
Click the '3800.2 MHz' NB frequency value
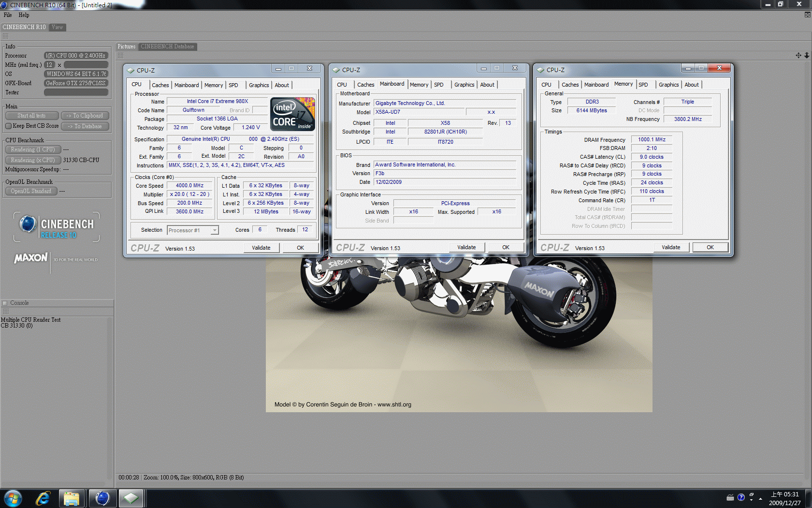[x=688, y=119]
